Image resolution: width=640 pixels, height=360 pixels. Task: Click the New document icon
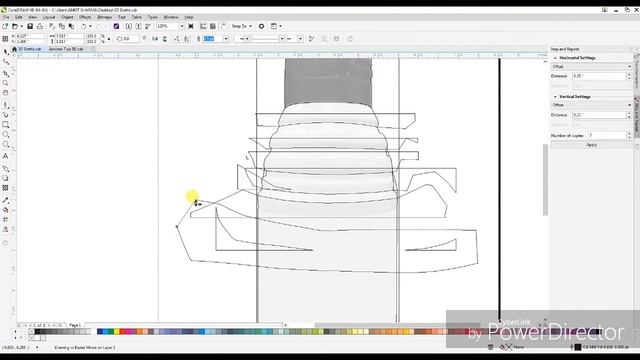tap(5, 26)
